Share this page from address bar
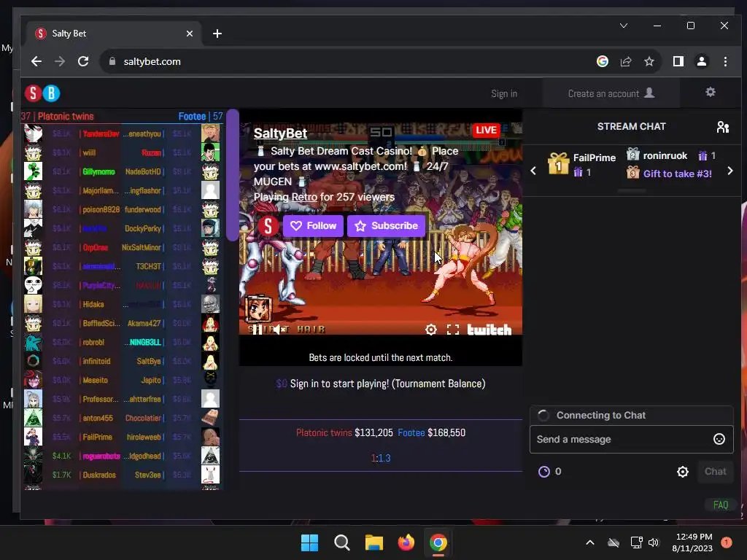747x560 pixels. pos(625,61)
